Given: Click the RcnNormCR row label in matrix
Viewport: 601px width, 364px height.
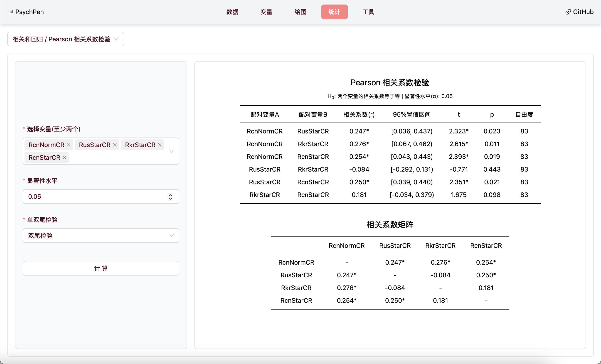Looking at the screenshot, I should click(296, 262).
